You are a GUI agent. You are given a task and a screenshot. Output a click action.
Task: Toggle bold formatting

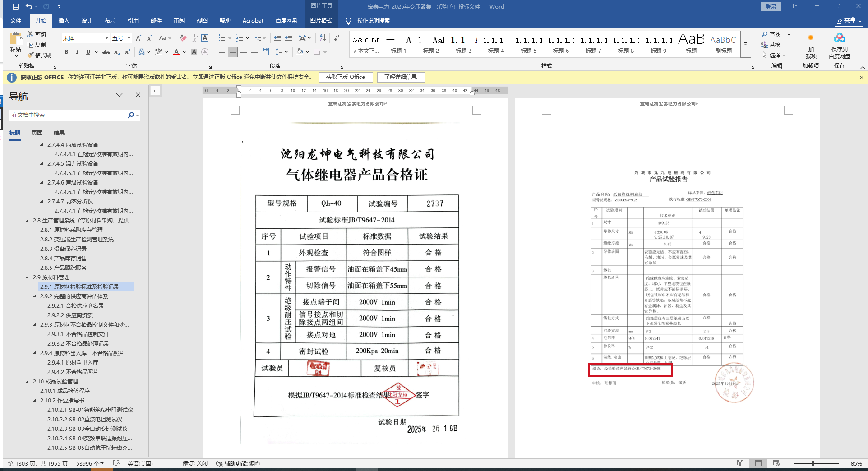pos(66,52)
